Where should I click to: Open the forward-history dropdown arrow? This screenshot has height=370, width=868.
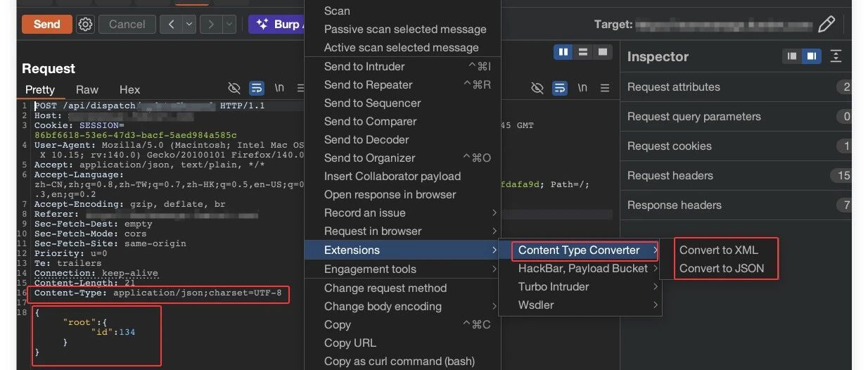tap(229, 24)
